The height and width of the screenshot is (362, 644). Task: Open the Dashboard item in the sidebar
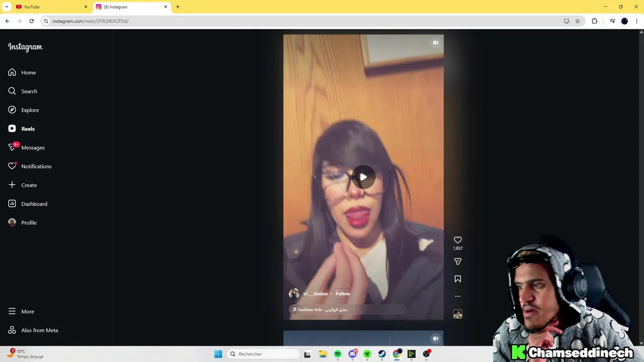[28, 204]
